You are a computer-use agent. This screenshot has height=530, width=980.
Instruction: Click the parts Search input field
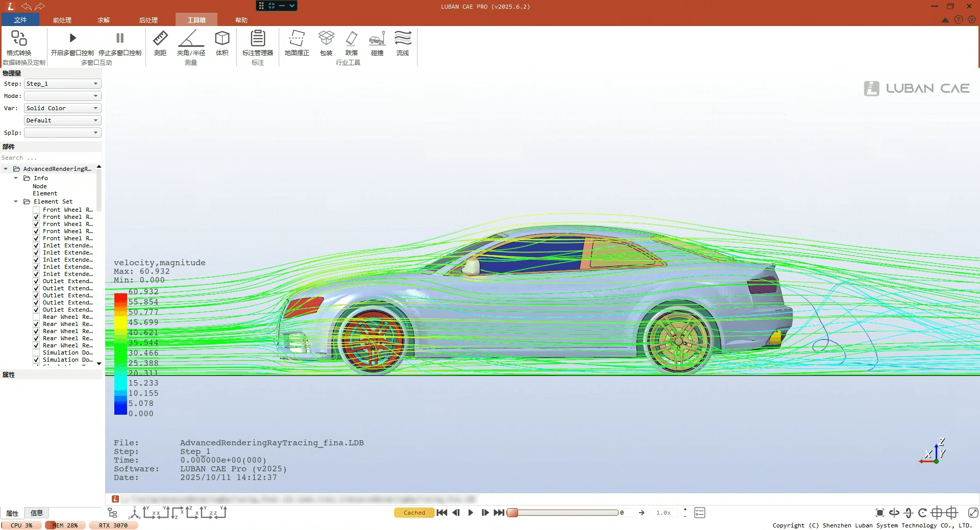[x=50, y=158]
